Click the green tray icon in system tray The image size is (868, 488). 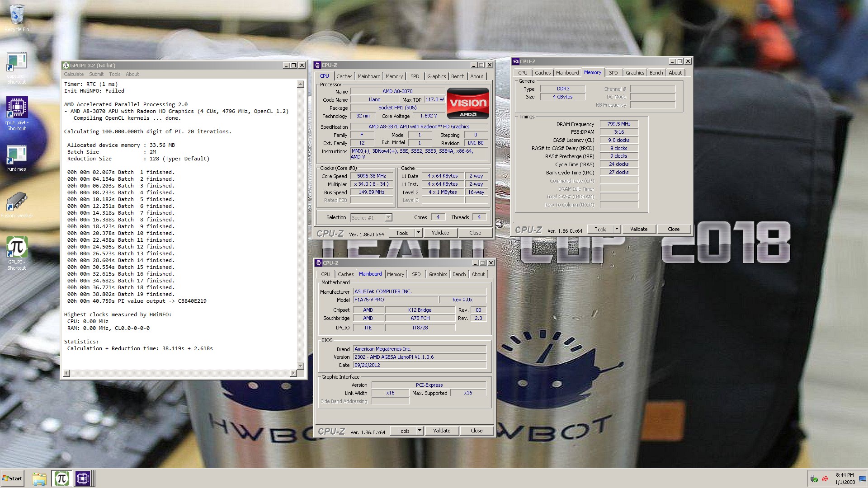(x=814, y=479)
